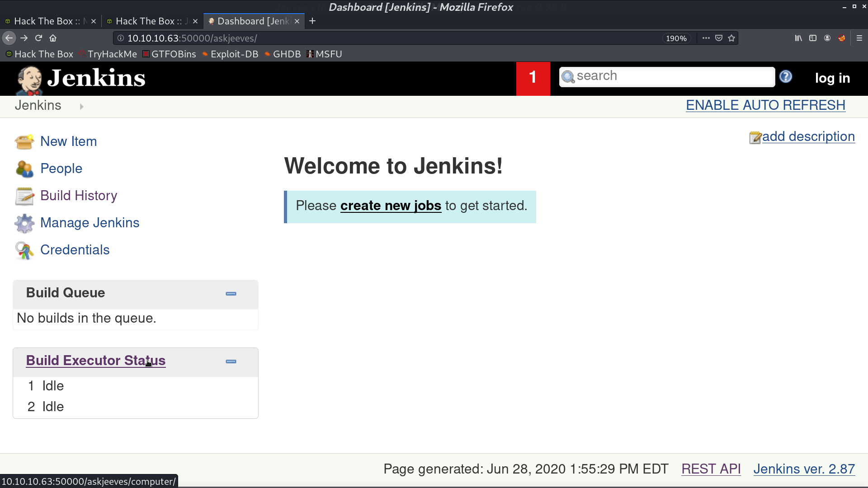Open the People link
The height and width of the screenshot is (488, 868).
point(61,169)
